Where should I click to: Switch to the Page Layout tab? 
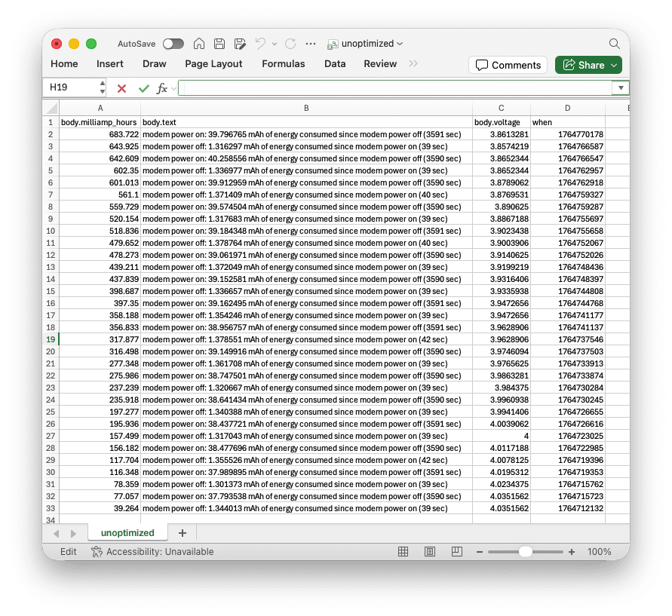[213, 64]
